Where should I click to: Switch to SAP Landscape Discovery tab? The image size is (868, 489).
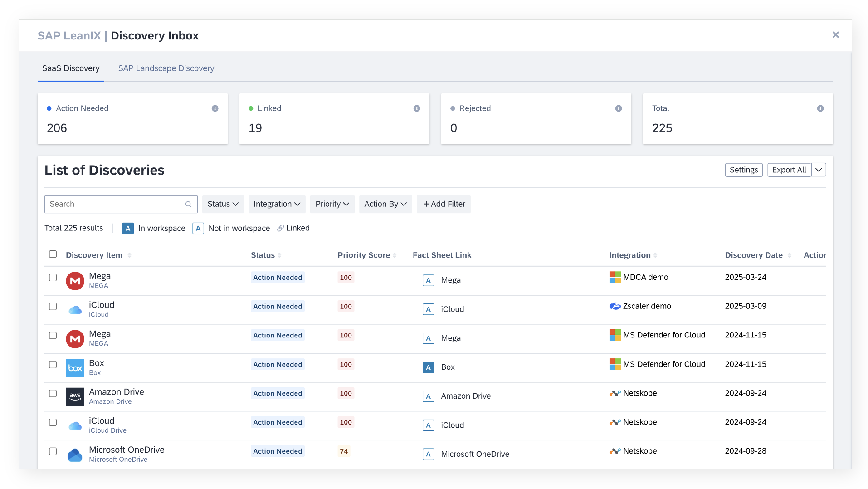coord(166,68)
